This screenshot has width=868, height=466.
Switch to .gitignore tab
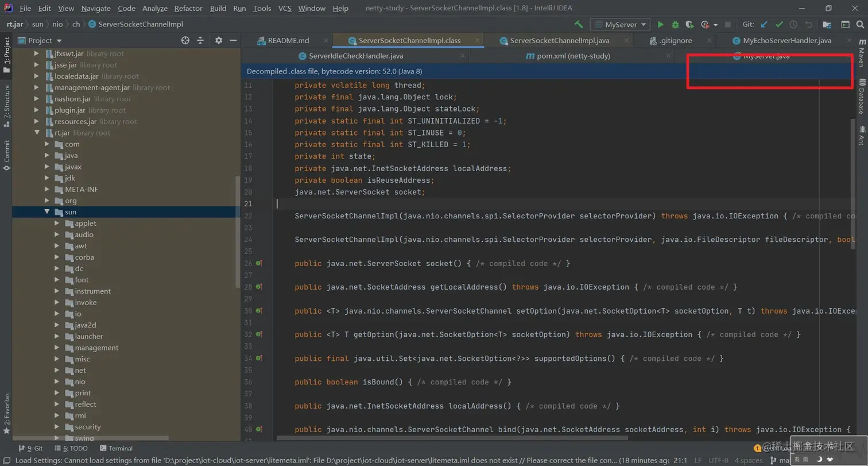tap(676, 41)
